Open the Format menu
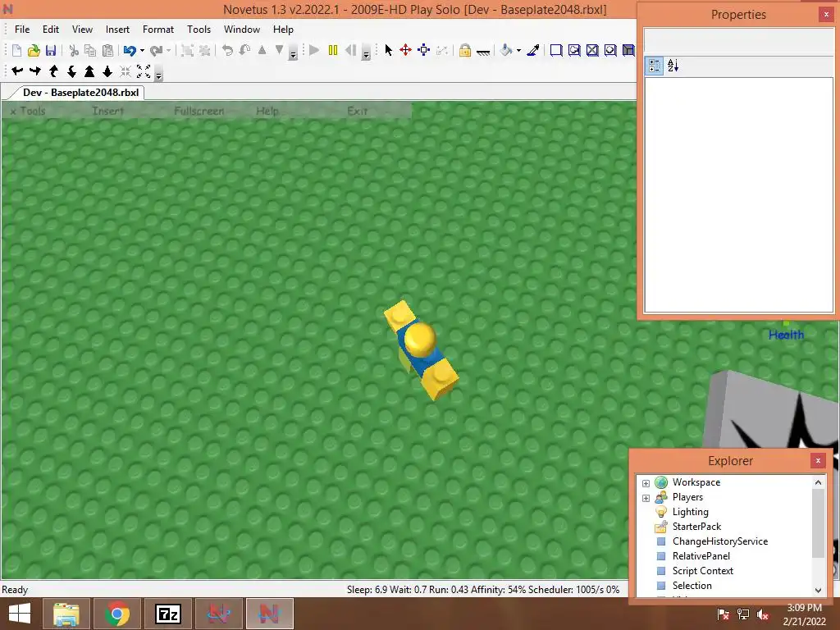 (158, 30)
